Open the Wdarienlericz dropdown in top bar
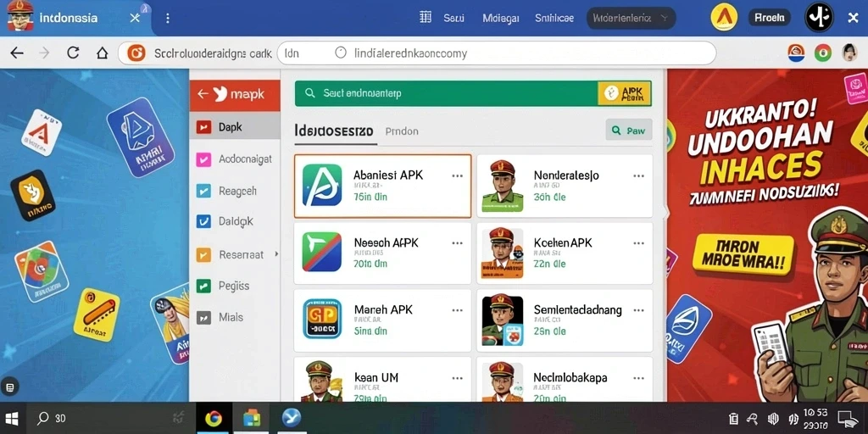This screenshot has width=868, height=434. point(631,18)
